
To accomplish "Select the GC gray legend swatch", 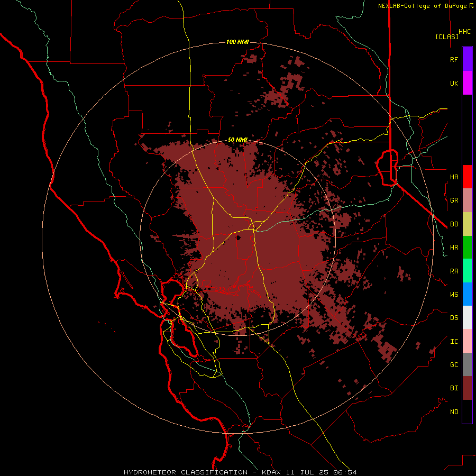I will point(467,364).
